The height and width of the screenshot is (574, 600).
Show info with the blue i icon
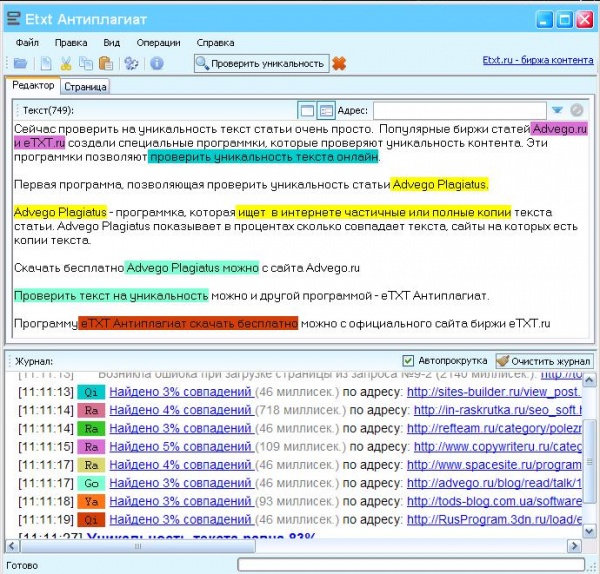click(157, 63)
